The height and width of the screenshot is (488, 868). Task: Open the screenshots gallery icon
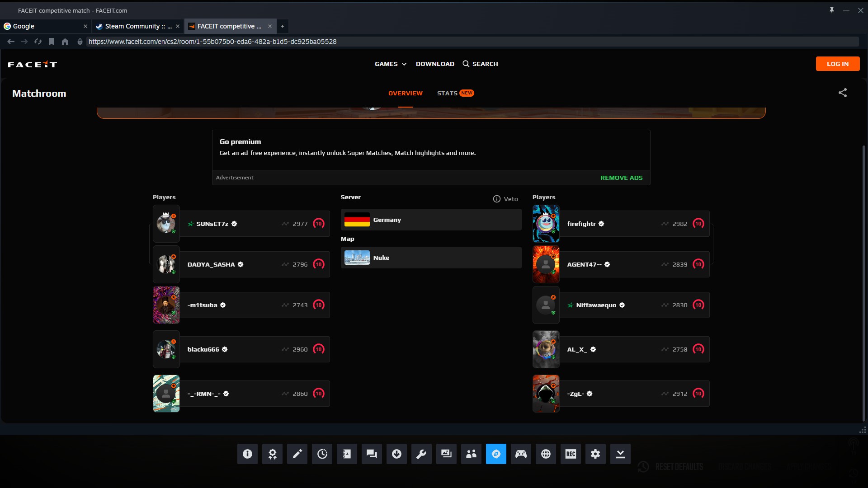pyautogui.click(x=446, y=454)
